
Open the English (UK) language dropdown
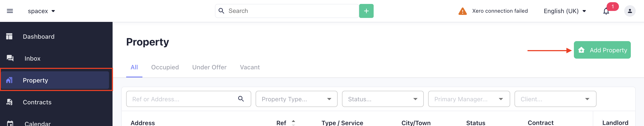[x=565, y=11]
